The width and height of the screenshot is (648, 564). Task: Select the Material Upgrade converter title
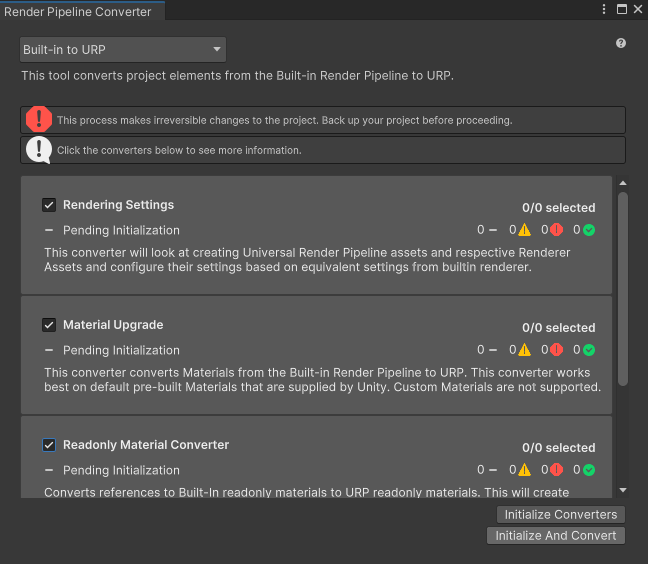tap(113, 325)
